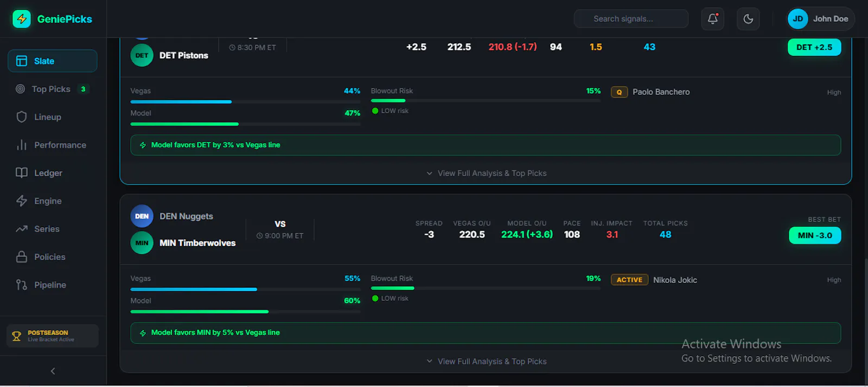Expand full analysis for DEN vs MIN game
868x387 pixels.
[486, 362]
